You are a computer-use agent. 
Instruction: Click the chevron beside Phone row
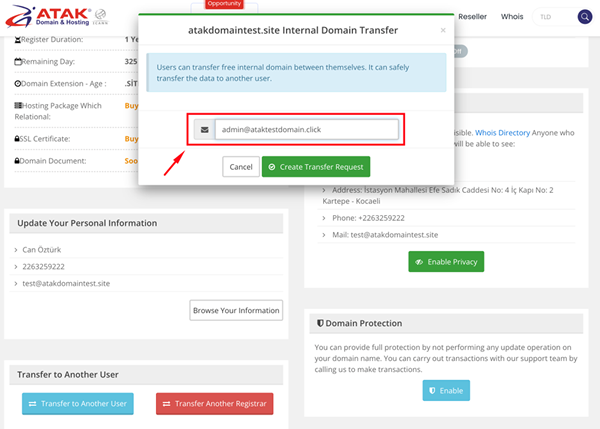pos(324,218)
